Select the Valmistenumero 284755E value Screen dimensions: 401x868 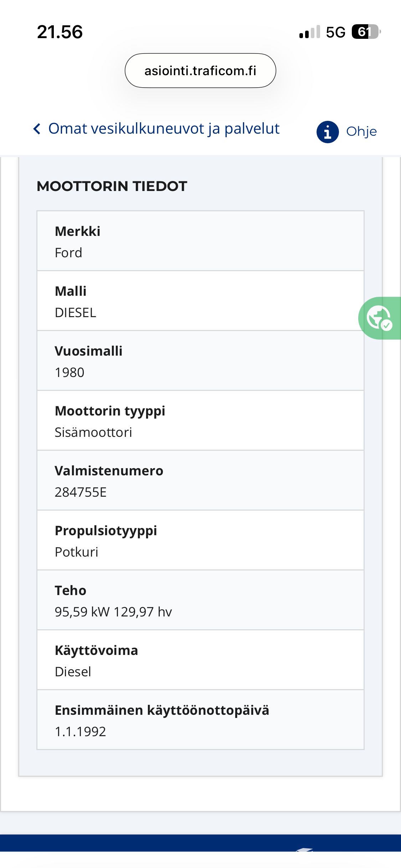(x=81, y=492)
